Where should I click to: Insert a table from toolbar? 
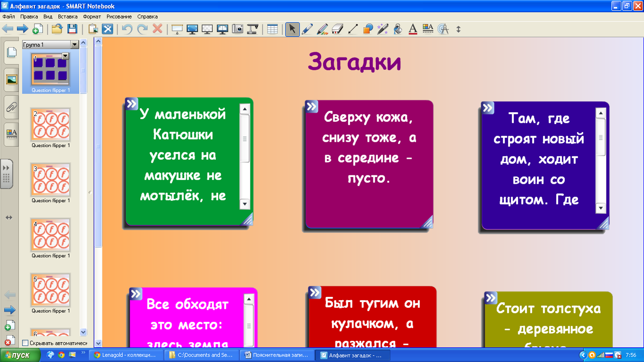click(x=272, y=29)
